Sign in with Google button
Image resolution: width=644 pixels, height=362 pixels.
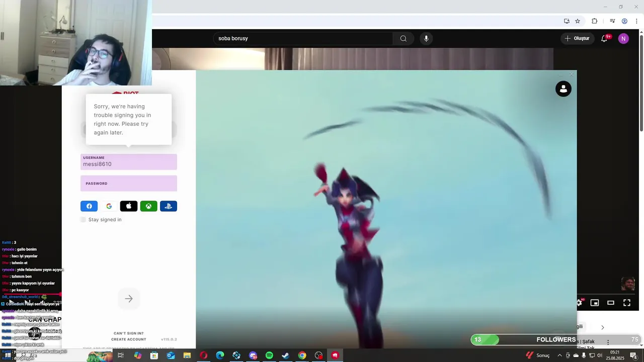point(109,206)
